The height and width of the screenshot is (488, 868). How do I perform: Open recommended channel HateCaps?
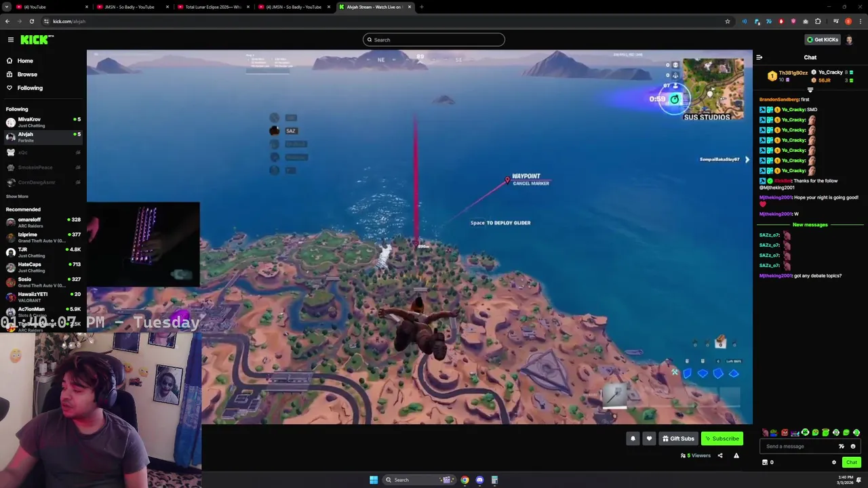point(42,267)
